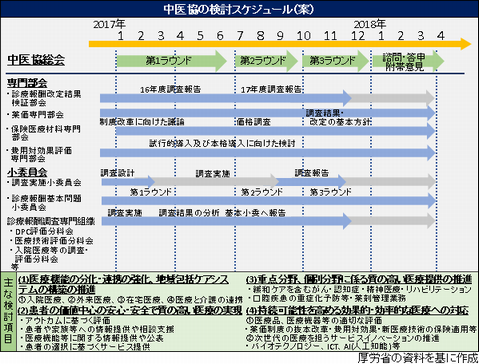The image size is (479, 364).
Task: Click the 医療技術評価分科会 item
Action: point(51,241)
